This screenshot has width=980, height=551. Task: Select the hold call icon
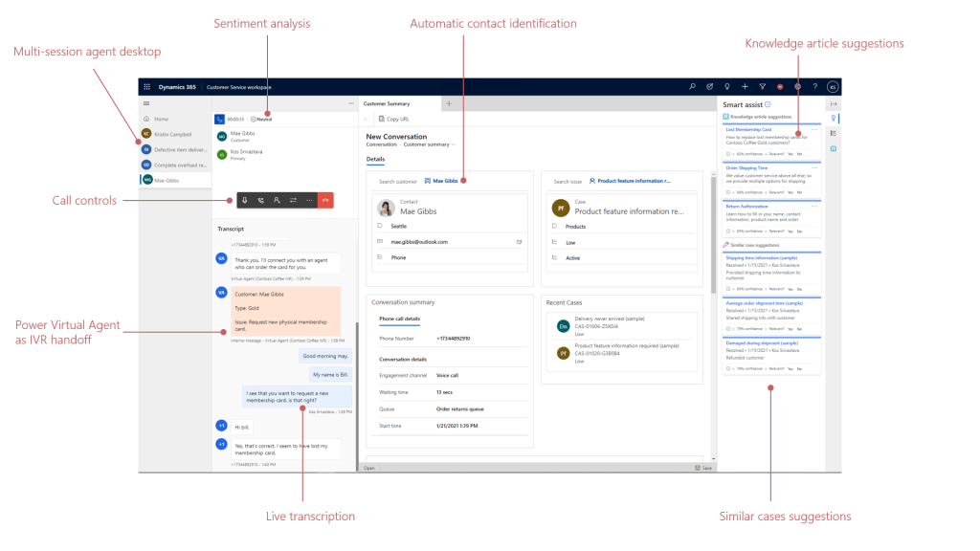point(260,201)
